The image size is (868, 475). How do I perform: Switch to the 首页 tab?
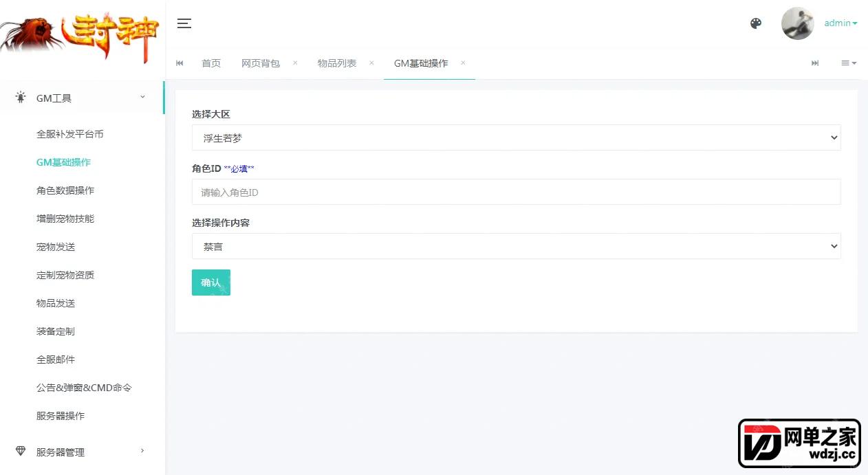coord(211,63)
